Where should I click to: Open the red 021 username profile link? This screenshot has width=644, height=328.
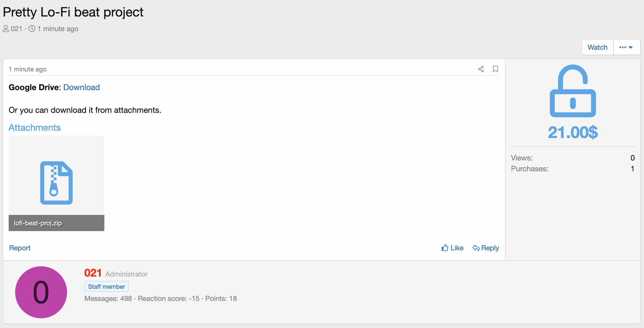click(x=93, y=273)
